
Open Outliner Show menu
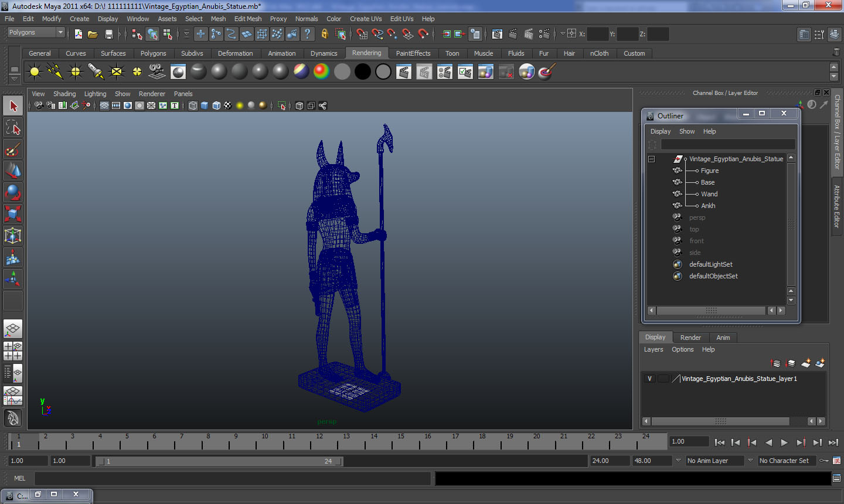pyautogui.click(x=687, y=131)
